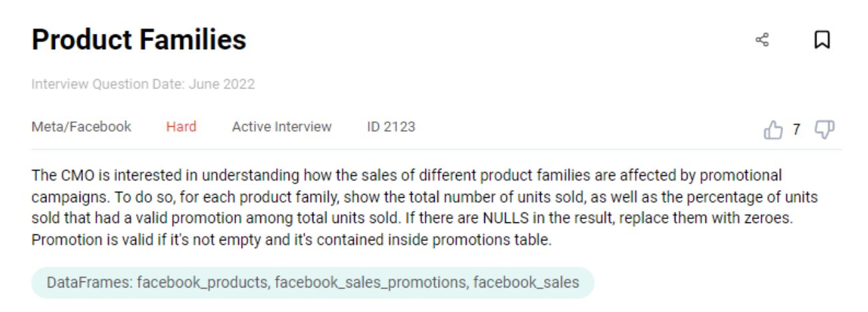The width and height of the screenshot is (868, 312).
Task: Bookmark the Product Families question
Action: click(822, 40)
